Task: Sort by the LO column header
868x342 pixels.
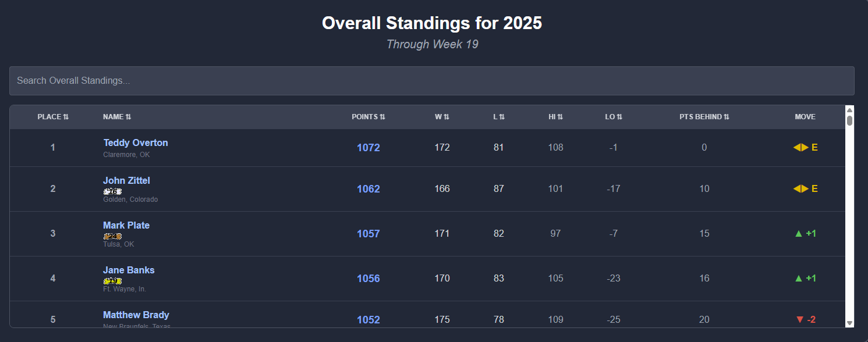Action: tap(614, 117)
